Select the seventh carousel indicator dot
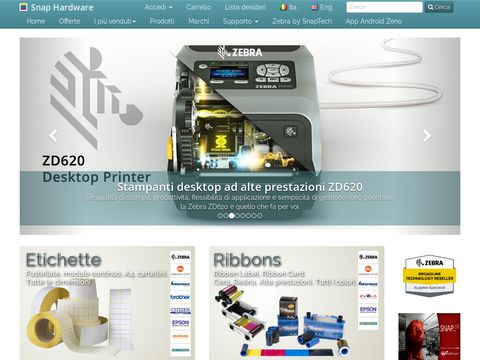This screenshot has width=480, height=360. pos(254,216)
